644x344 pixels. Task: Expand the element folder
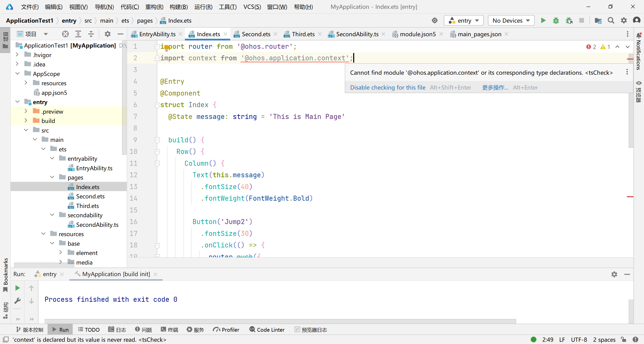(x=60, y=252)
